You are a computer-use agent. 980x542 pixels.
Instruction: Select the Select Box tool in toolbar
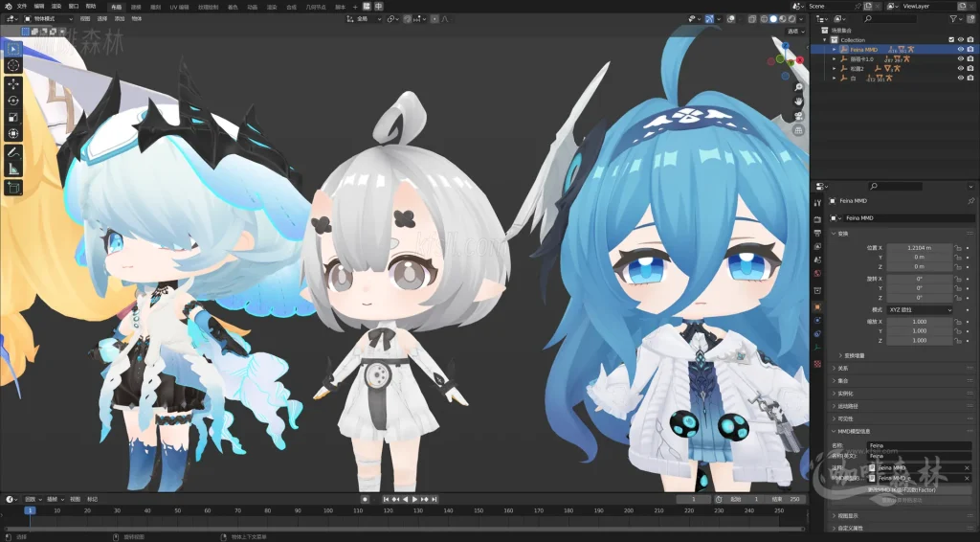click(x=13, y=49)
